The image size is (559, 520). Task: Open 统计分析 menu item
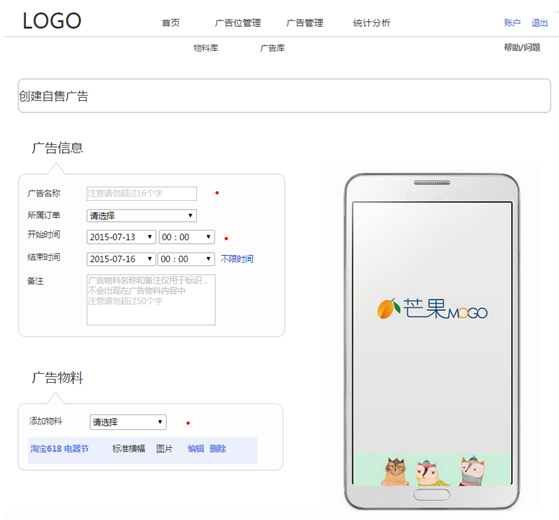[x=371, y=23]
